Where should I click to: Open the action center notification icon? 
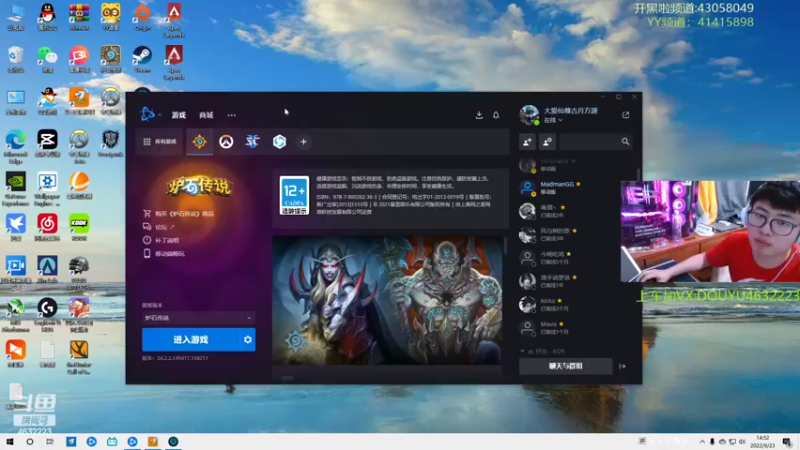[787, 442]
